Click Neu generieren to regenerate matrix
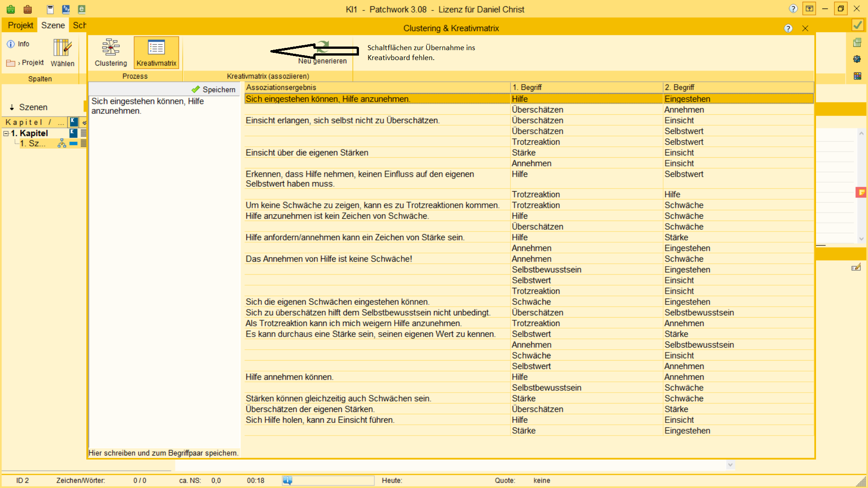The image size is (868, 488). (x=322, y=53)
